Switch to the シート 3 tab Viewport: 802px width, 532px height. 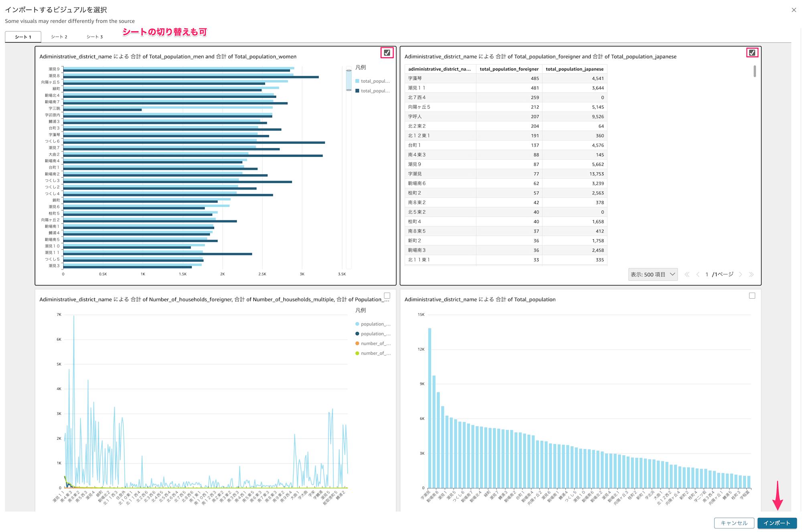click(95, 37)
